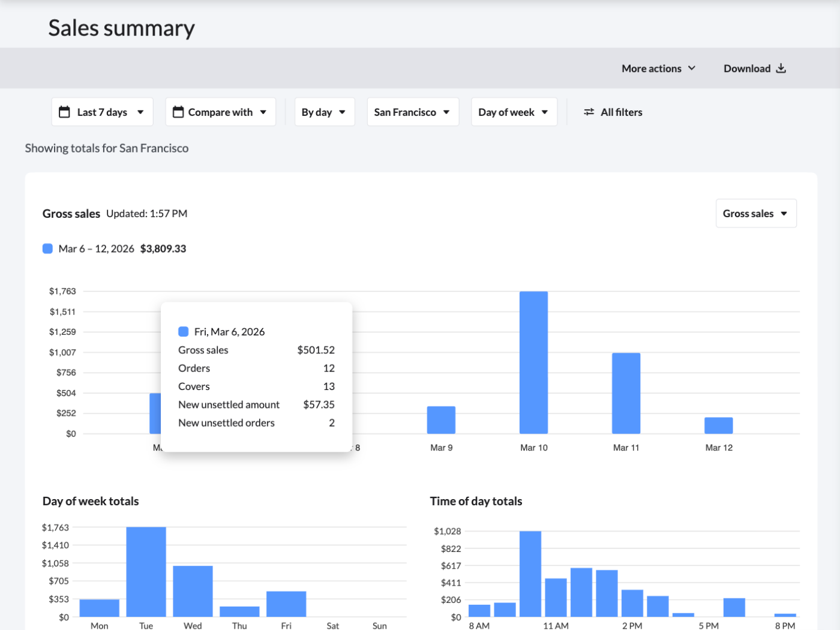Expand the Gross sales metric selector
Screen dimensions: 840x630
(755, 214)
